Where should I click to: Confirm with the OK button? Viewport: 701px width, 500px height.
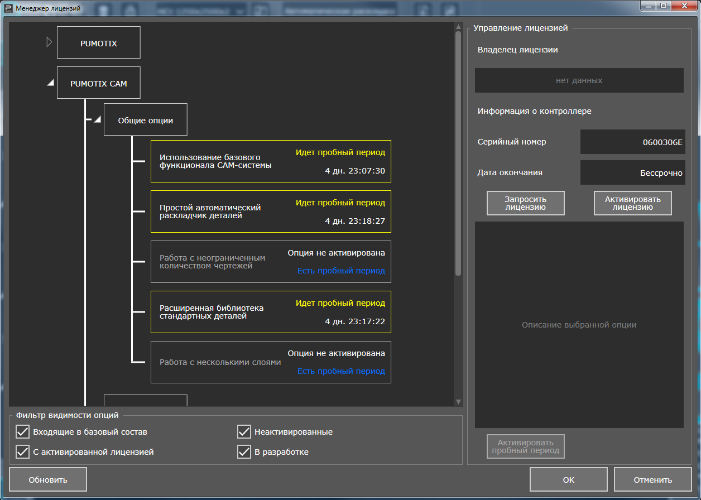[569, 480]
